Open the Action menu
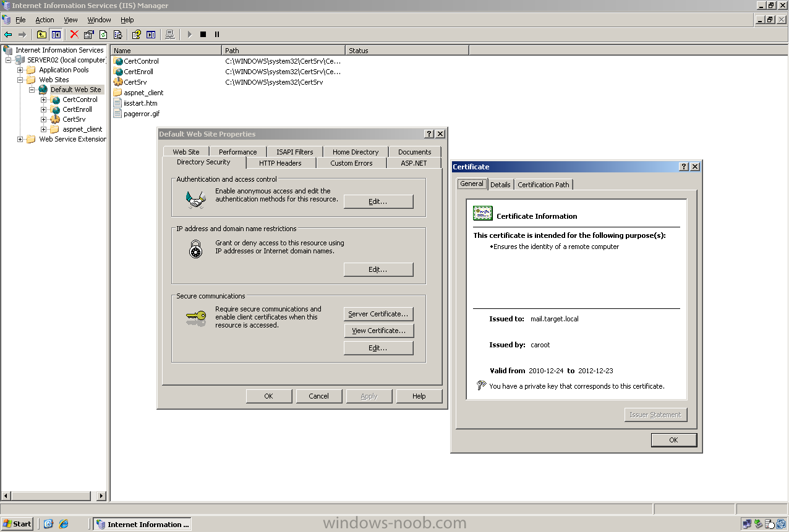789x532 pixels. click(x=45, y=20)
